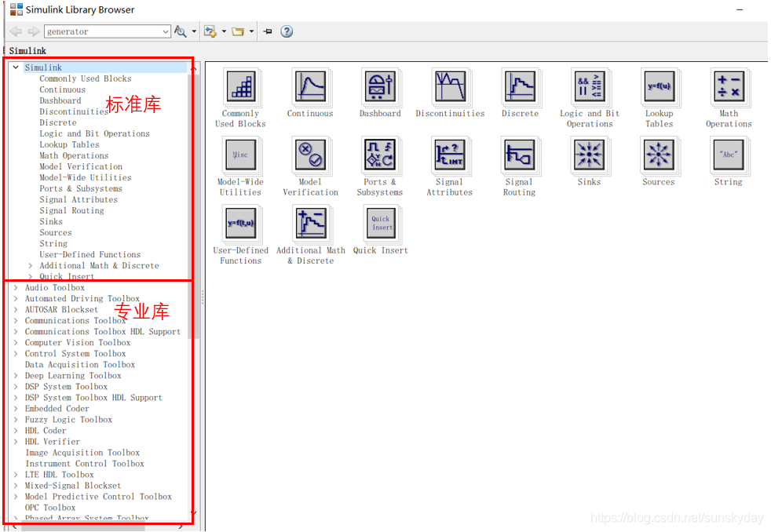Open the Discontinuities library icon
The width and height of the screenshot is (771, 532).
point(450,86)
